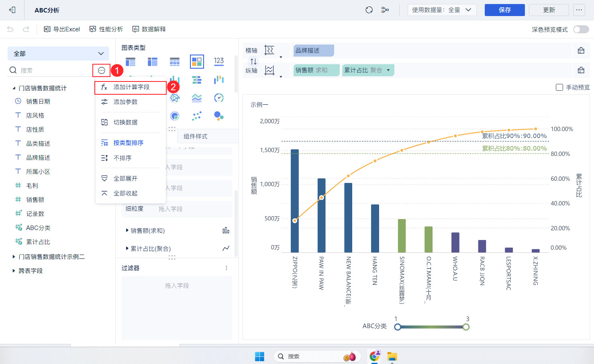Choose 全部展开 from the menu
Viewport: 594px width, 364px height.
[131, 179]
